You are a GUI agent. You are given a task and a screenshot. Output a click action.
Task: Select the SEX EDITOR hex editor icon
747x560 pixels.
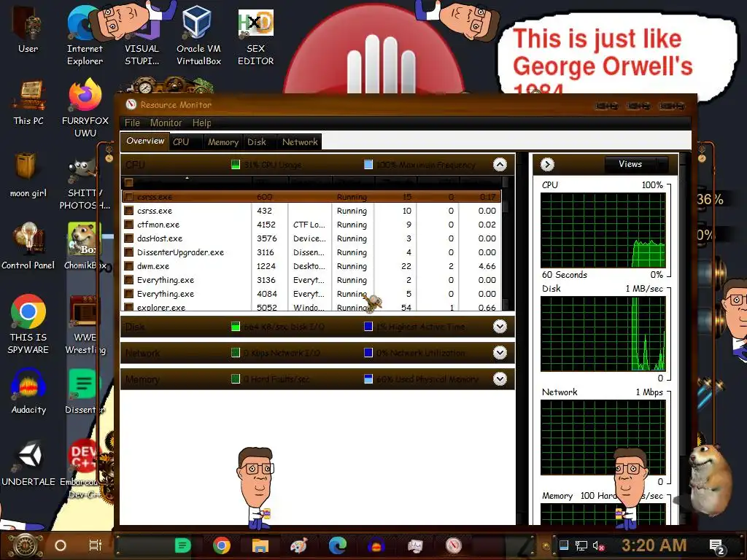255,37
